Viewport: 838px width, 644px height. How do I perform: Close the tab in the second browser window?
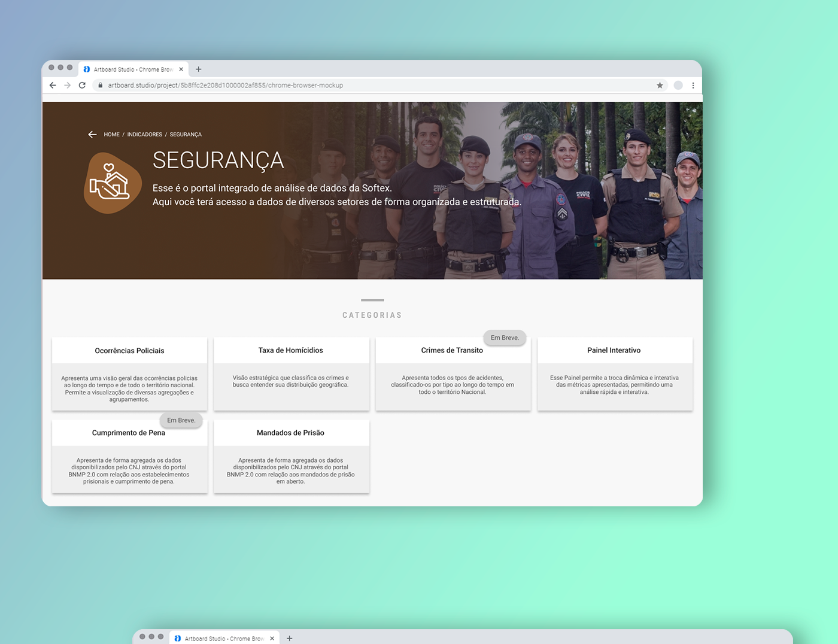(x=272, y=639)
